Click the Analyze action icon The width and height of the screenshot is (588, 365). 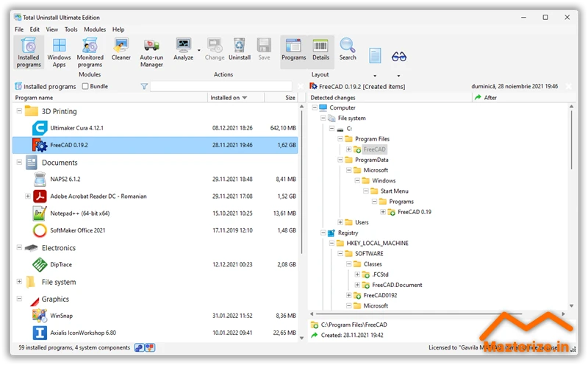(183, 46)
